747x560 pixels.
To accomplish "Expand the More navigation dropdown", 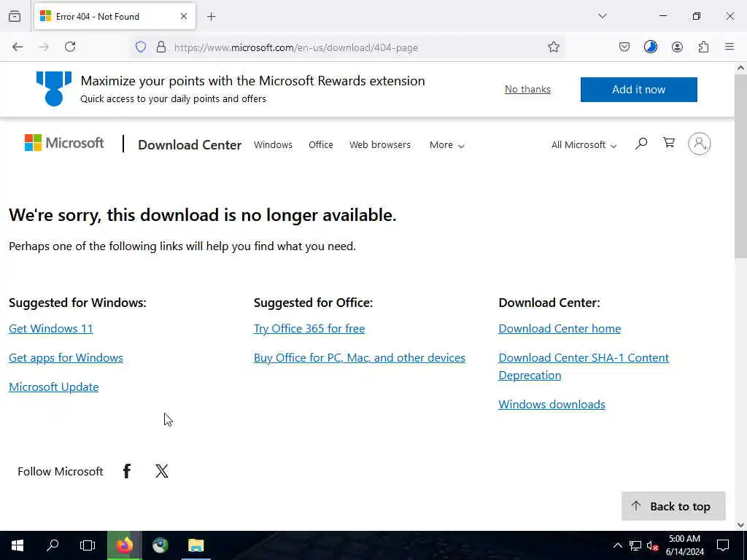I will point(447,145).
